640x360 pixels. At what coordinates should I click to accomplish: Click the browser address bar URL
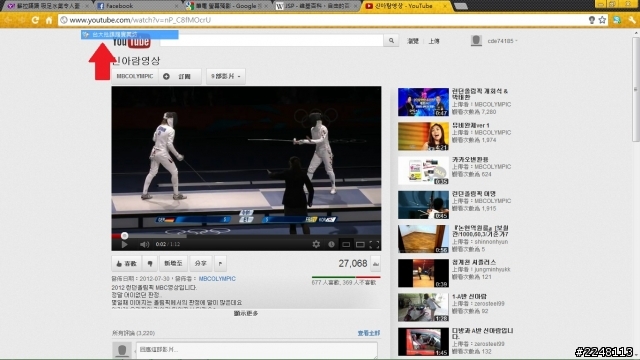pyautogui.click(x=140, y=20)
